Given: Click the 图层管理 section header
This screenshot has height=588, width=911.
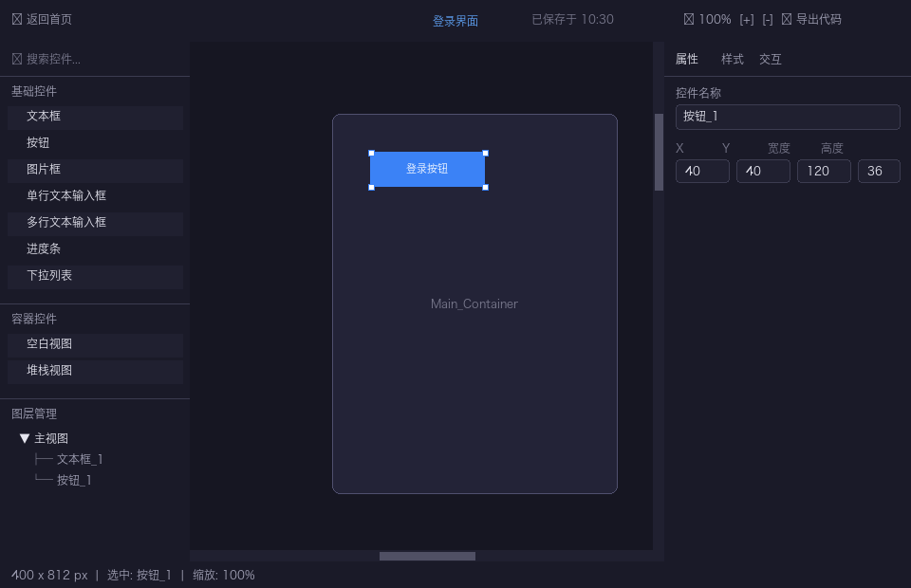Looking at the screenshot, I should (x=34, y=413).
